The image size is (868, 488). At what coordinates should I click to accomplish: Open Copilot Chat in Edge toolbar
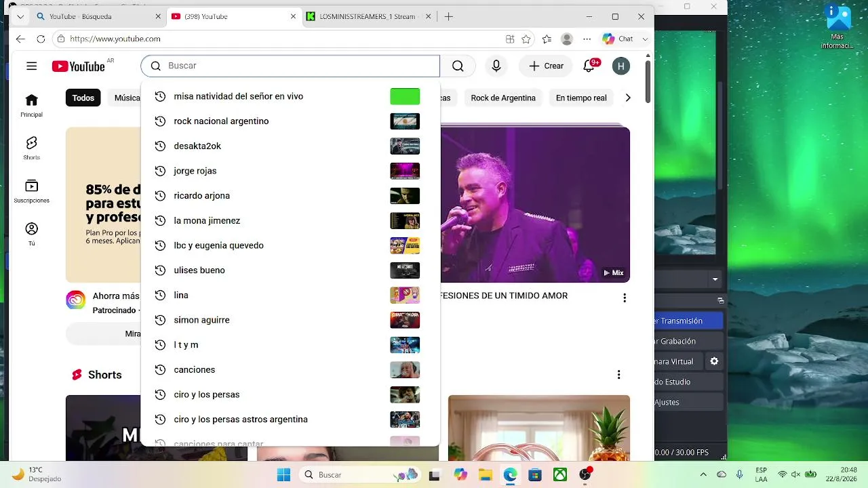pyautogui.click(x=618, y=39)
